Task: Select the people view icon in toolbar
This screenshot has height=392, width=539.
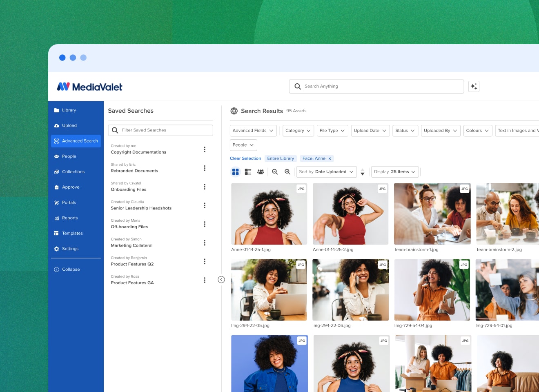Action: 261,172
